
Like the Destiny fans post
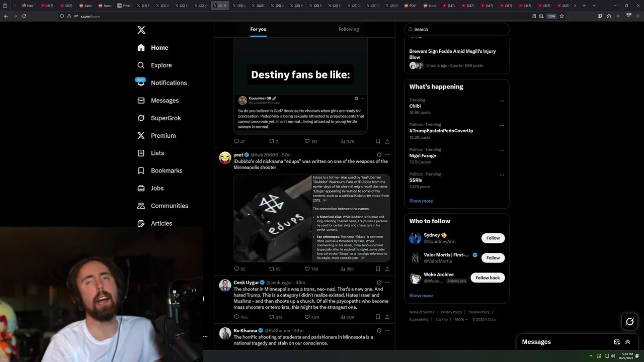310,141
